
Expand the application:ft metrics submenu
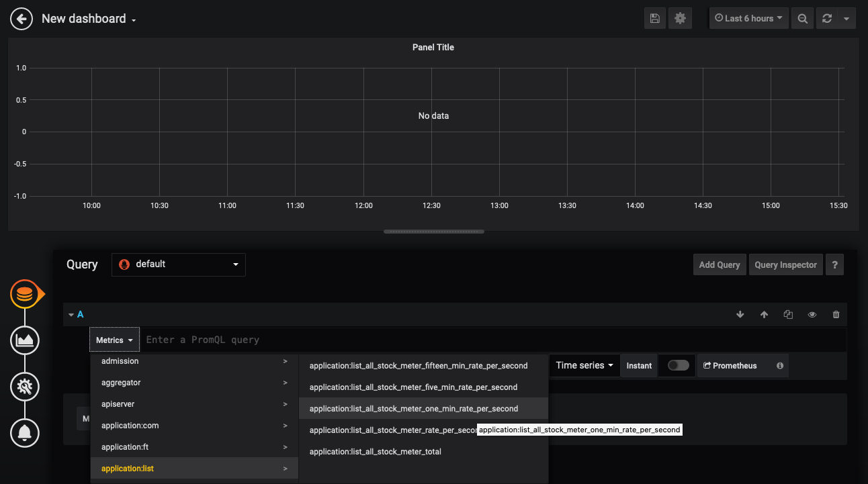[195, 447]
